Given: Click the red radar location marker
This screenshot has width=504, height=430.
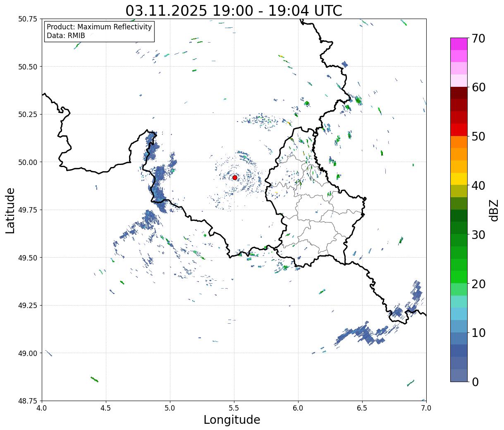Looking at the screenshot, I should (235, 177).
